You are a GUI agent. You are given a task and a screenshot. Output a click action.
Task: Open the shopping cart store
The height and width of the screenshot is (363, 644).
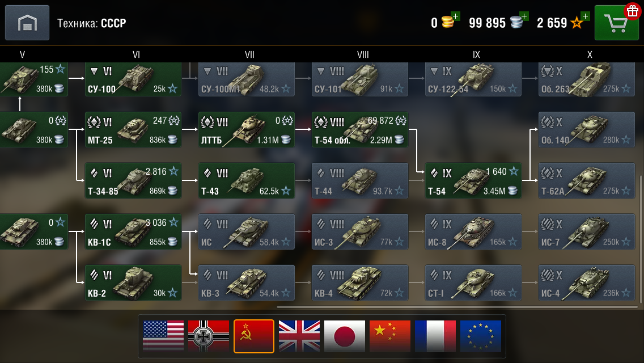[x=616, y=23]
